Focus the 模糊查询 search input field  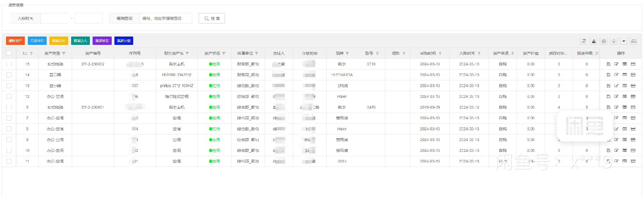pos(166,18)
